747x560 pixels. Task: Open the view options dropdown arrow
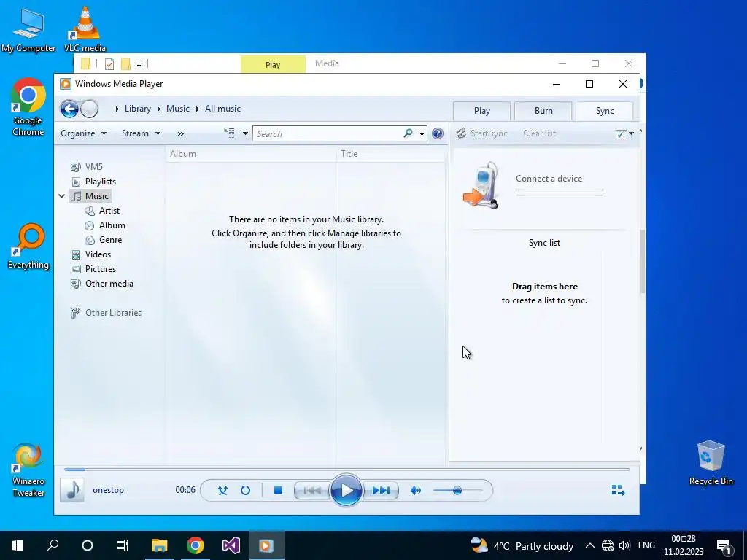tap(245, 134)
